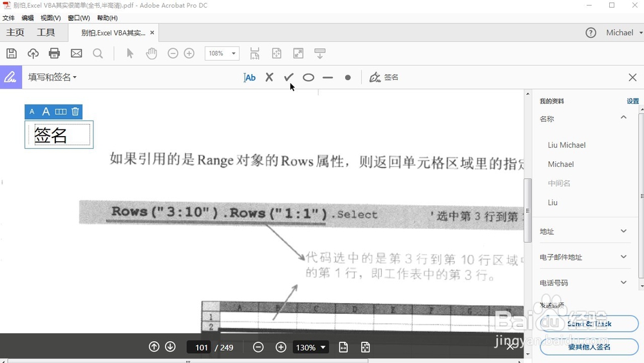Close the Fill & Sign toolbar
644x363 pixels.
(632, 77)
